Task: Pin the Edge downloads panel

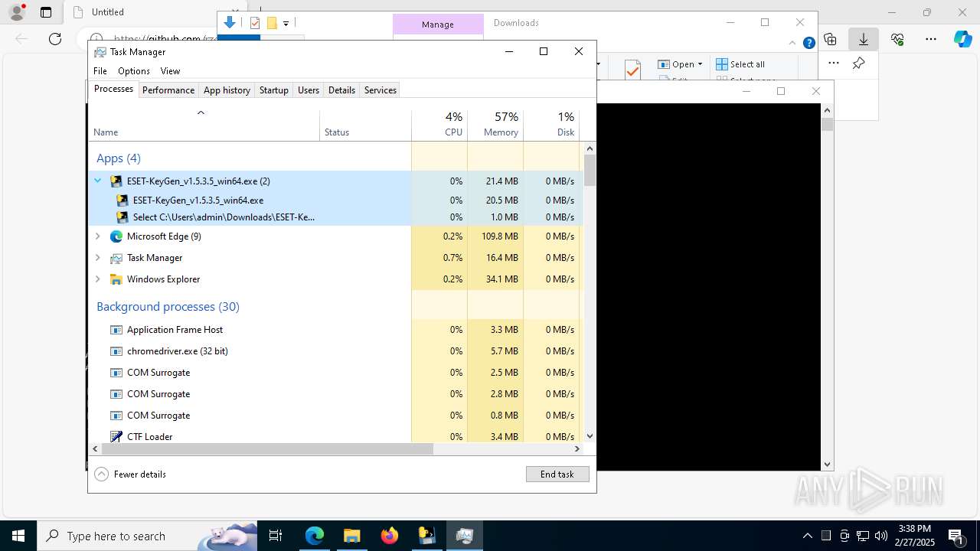Action: pyautogui.click(x=859, y=63)
